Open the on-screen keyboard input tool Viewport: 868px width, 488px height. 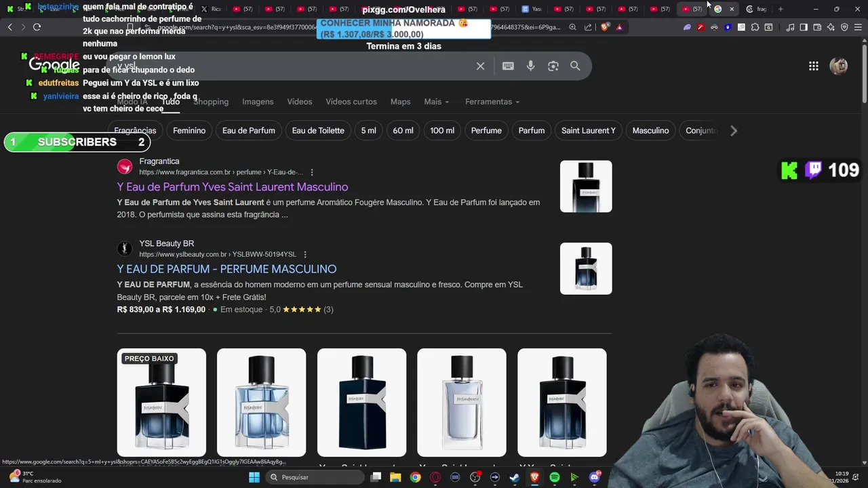coord(508,66)
